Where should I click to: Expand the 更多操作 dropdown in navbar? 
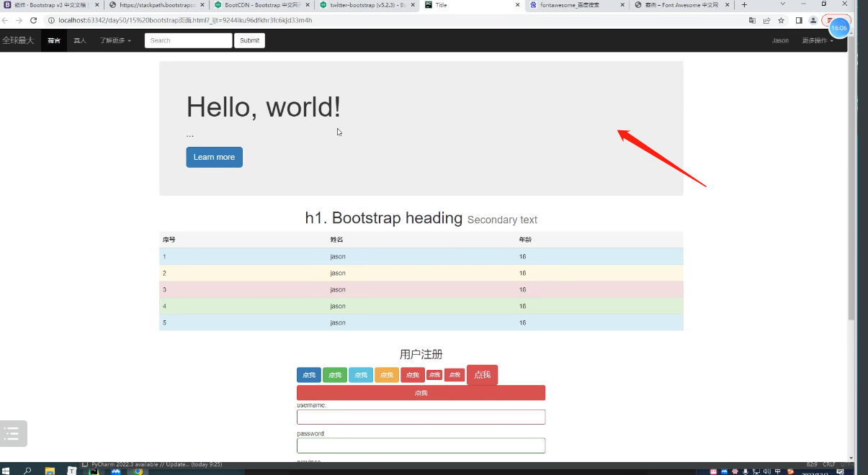[818, 40]
